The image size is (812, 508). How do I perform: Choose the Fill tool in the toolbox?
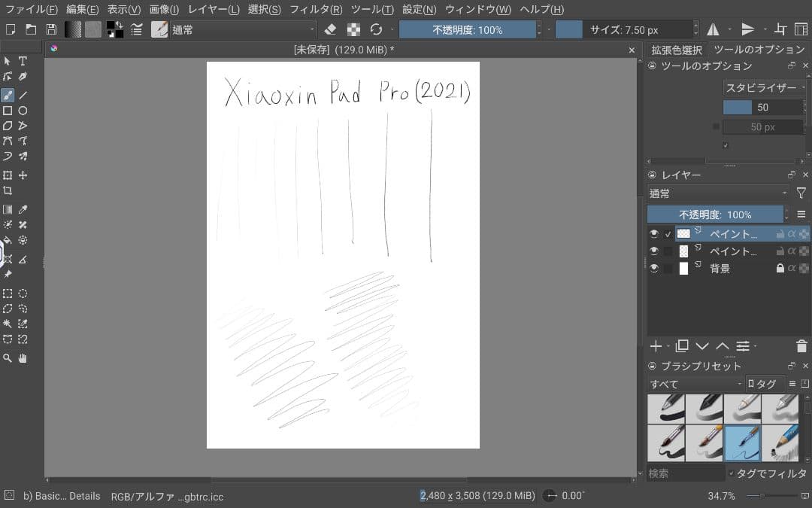pos(8,240)
